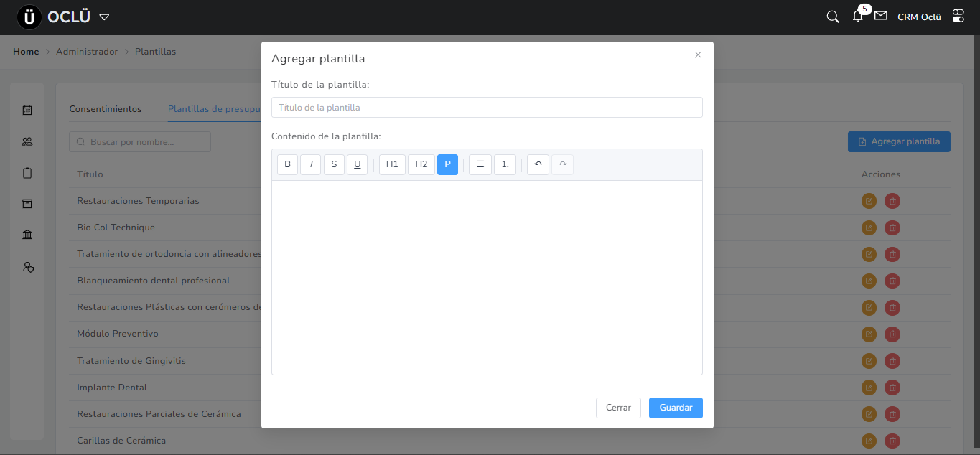Edit the Bio Col Technique template
The height and width of the screenshot is (455, 980).
pos(869,227)
